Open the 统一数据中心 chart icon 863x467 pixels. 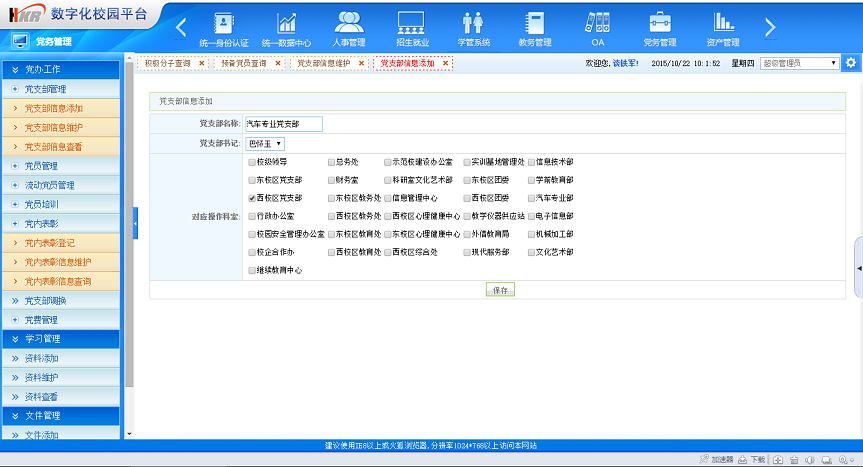pyautogui.click(x=286, y=23)
